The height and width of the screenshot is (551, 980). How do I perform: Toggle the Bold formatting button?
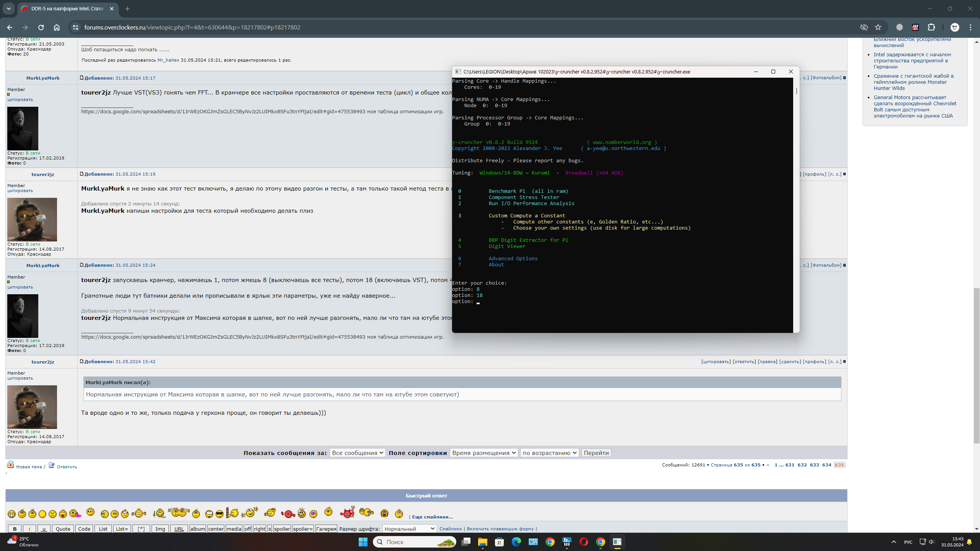(x=15, y=529)
